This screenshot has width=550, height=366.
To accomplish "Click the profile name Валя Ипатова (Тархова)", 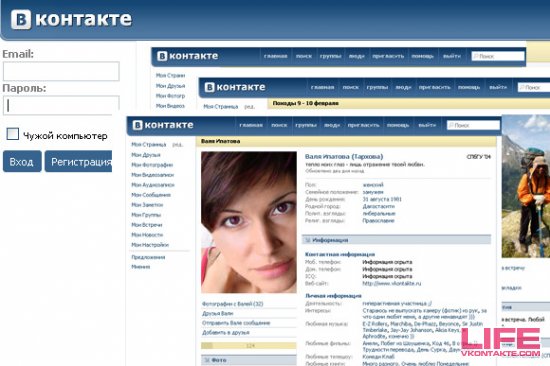I will tap(344, 157).
